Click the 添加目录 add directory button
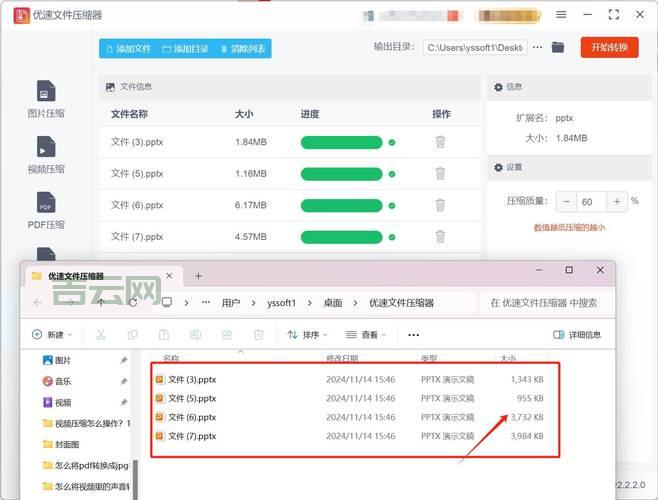 tap(185, 49)
